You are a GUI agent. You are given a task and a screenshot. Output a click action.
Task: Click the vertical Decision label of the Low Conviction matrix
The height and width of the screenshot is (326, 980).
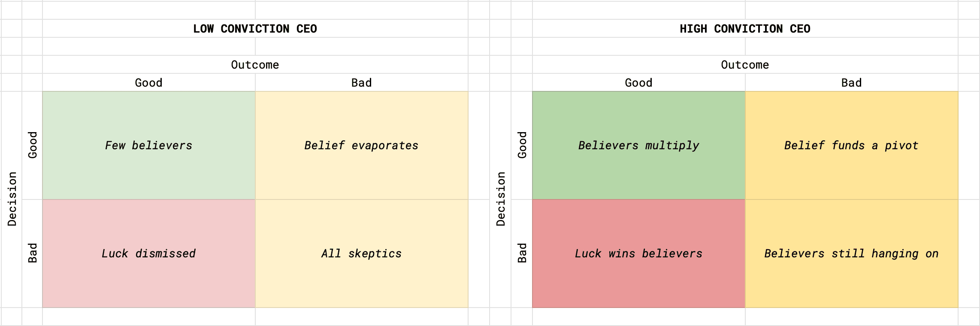12,199
